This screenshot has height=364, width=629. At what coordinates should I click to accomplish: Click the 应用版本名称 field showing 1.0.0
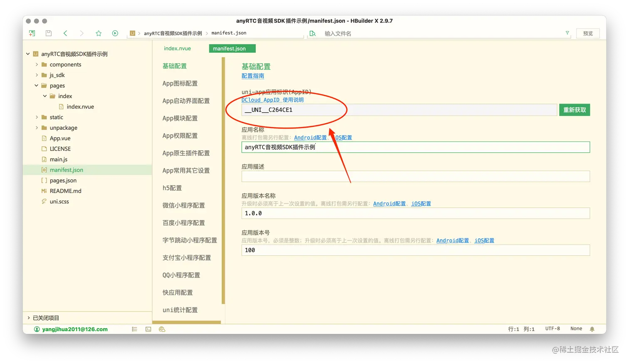point(416,213)
